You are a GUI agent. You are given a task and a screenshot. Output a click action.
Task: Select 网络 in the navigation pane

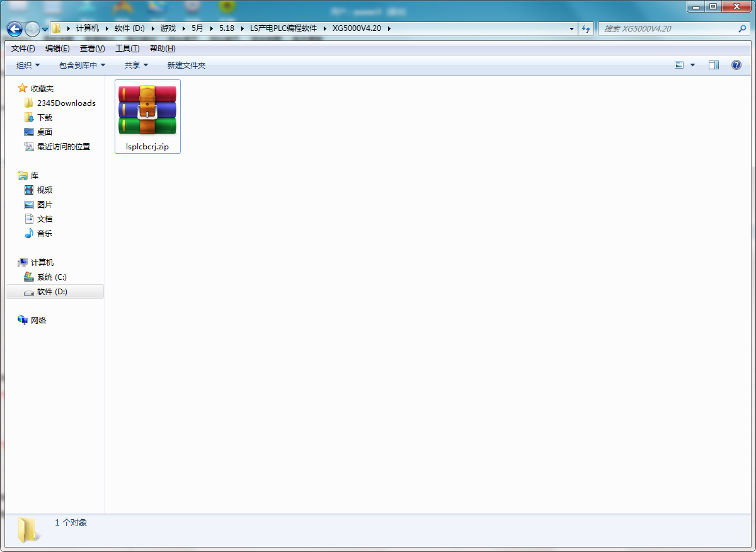38,320
